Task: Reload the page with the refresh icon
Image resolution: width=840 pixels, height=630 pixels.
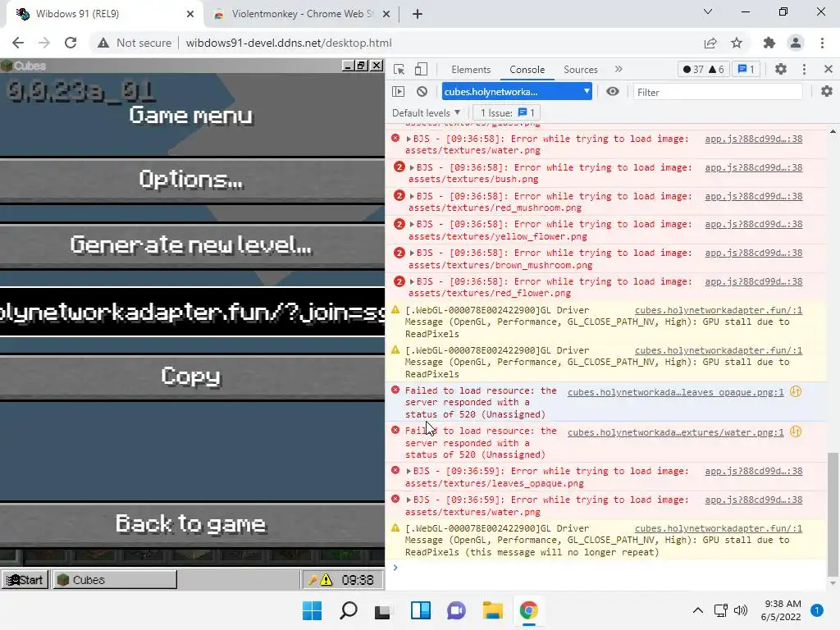Action: (x=71, y=43)
